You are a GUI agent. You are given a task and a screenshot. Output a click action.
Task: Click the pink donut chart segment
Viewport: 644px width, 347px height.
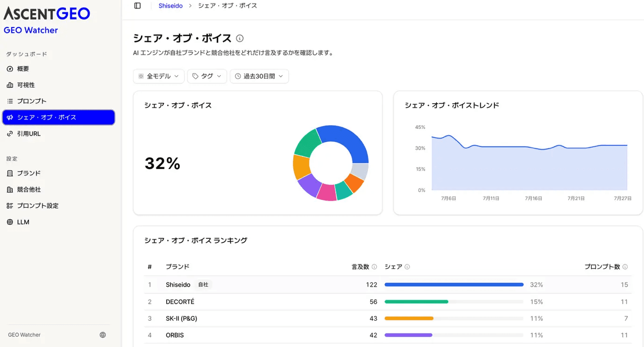point(326,192)
